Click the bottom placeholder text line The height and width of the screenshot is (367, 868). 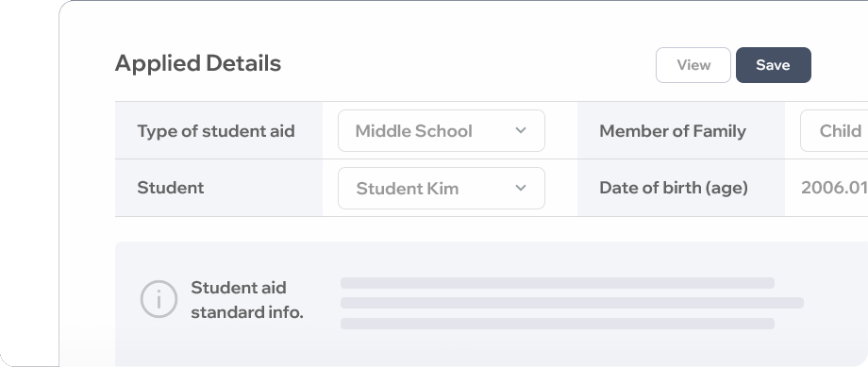pos(558,324)
